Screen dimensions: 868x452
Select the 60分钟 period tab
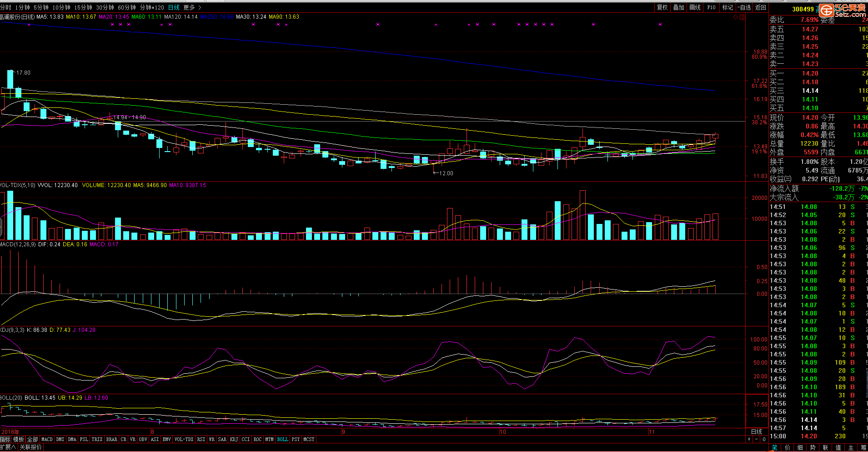point(127,7)
